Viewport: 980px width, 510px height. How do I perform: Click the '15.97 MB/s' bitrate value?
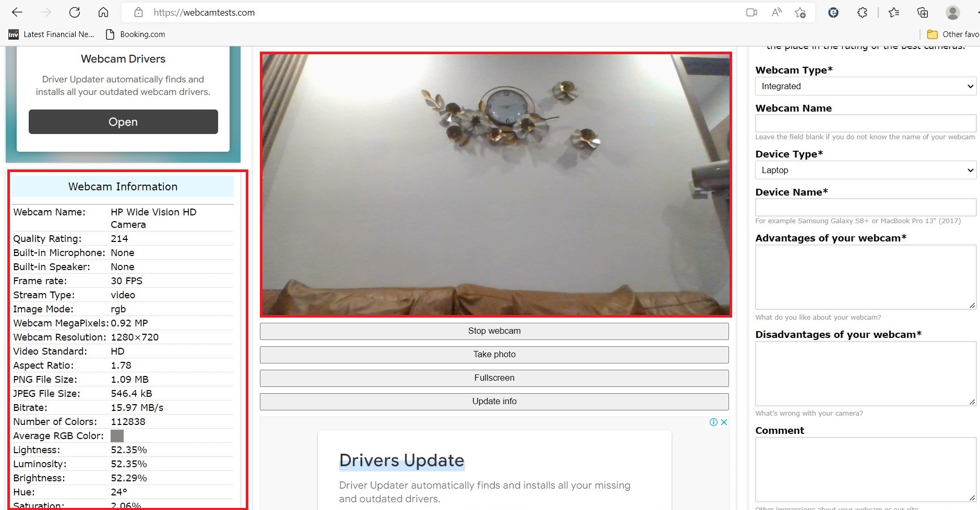[x=137, y=408]
